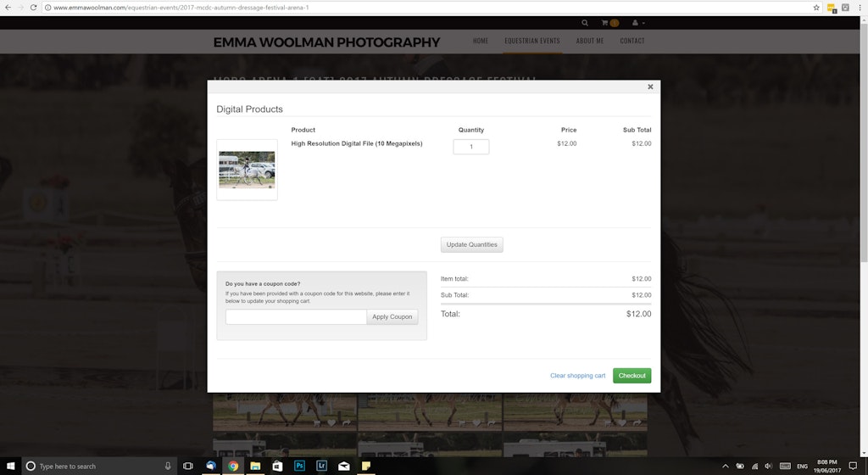Screen dimensions: 868x475
Task: Focus the coupon code input field
Action: 296,316
